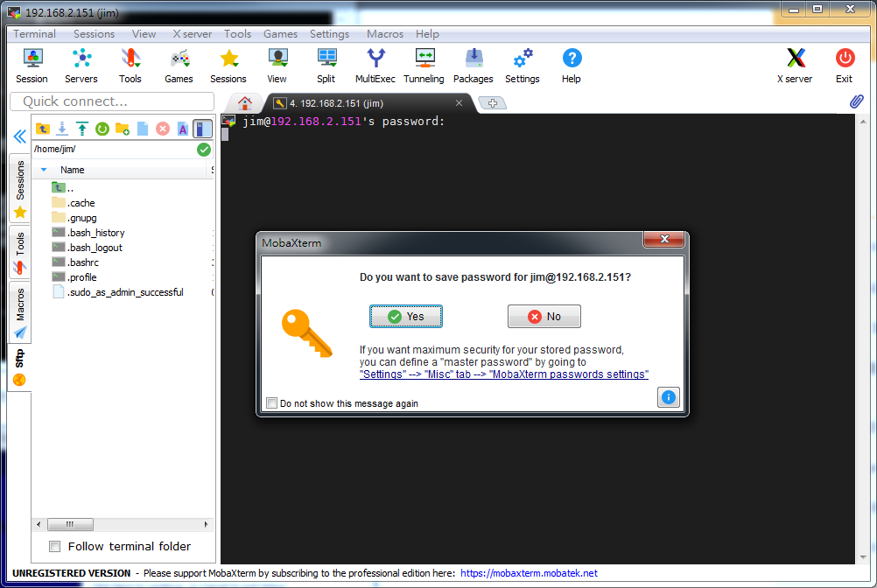Open a new tab with the plus button

coord(492,103)
